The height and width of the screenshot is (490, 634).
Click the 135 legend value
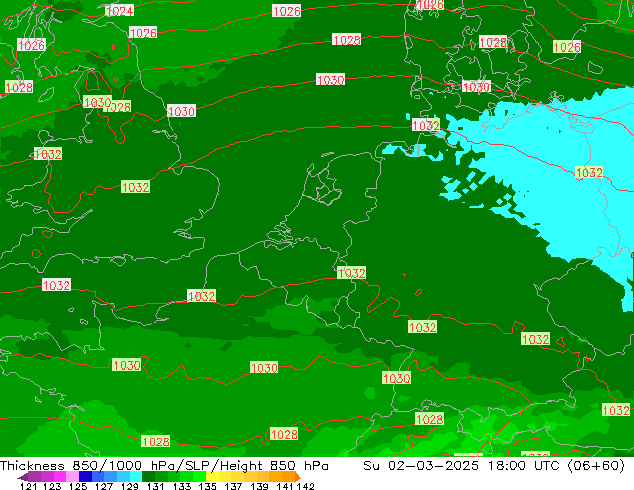coord(207,486)
